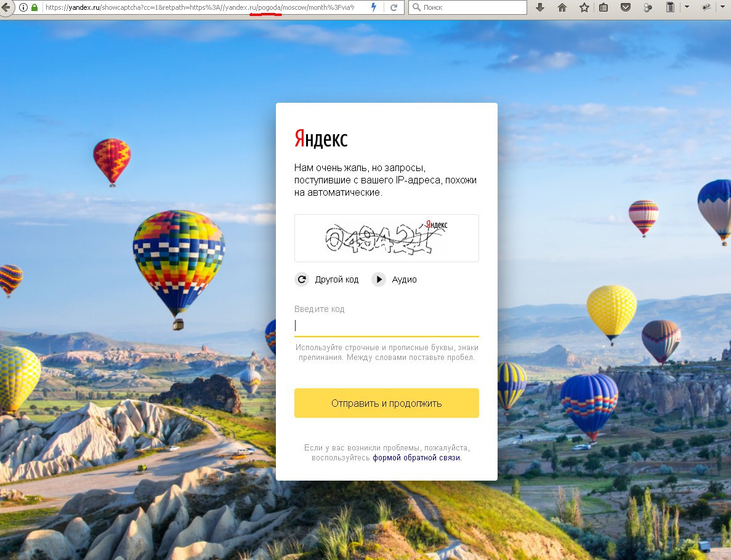
Task: Click the captcha image
Action: coord(387,238)
